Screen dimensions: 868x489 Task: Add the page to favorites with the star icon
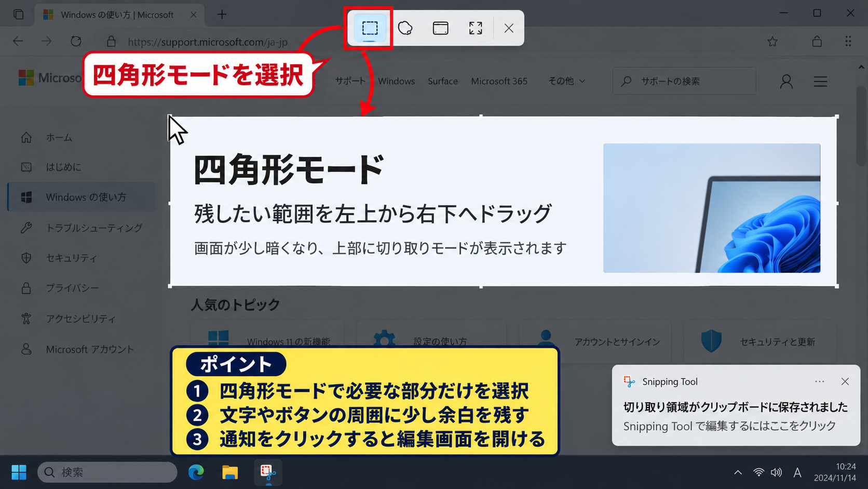[x=772, y=42]
